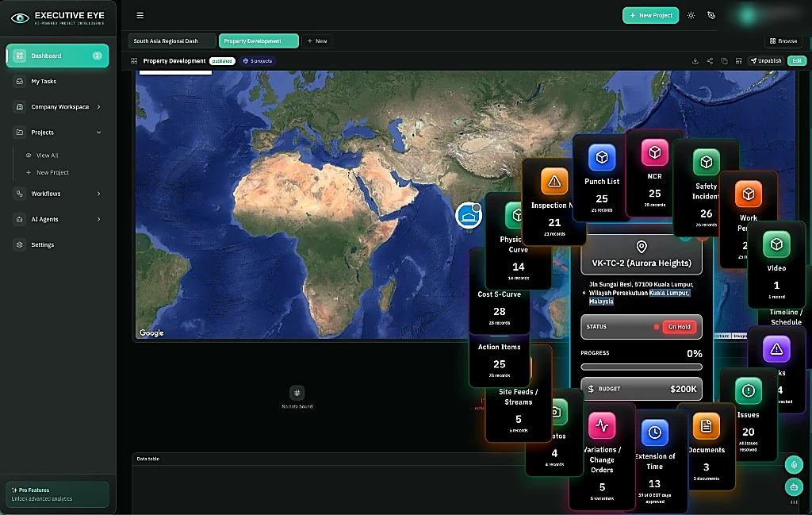Screen dimensions: 812x515
Task: Switch light/dark theme with sun icon
Action: (691, 16)
